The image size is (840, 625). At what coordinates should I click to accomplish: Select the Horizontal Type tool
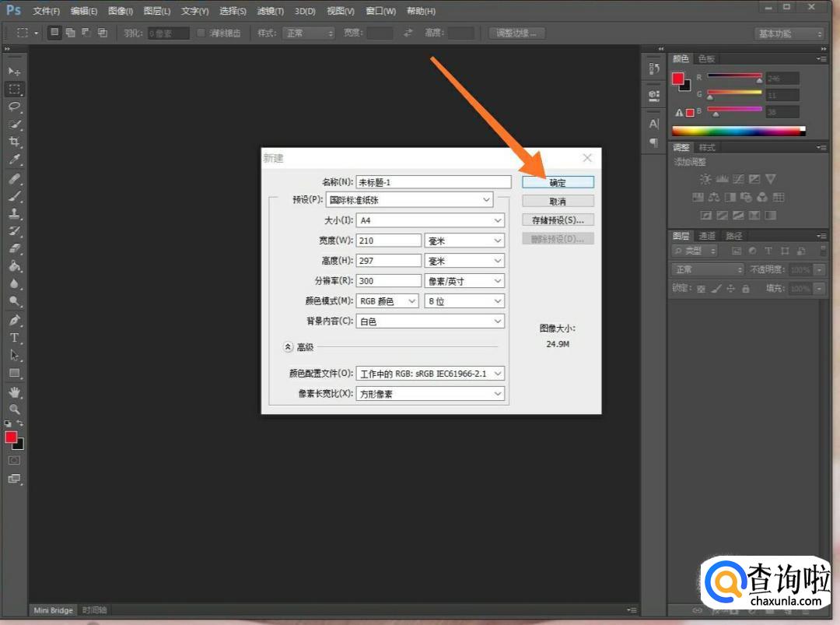pos(14,338)
